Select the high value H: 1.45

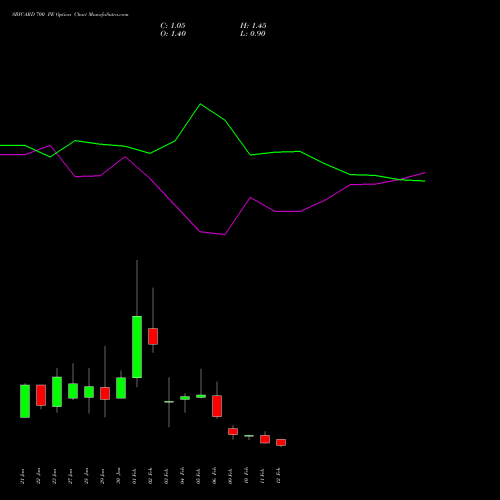pos(253,26)
